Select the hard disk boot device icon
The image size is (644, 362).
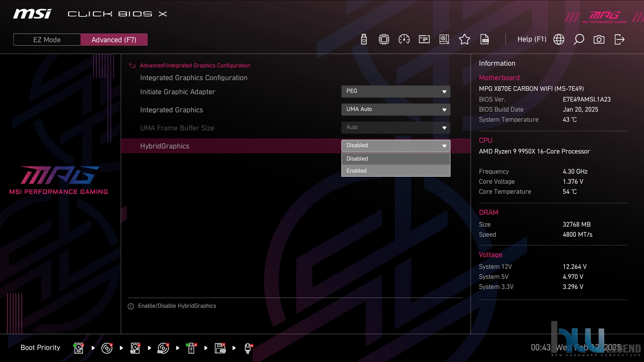pos(79,348)
